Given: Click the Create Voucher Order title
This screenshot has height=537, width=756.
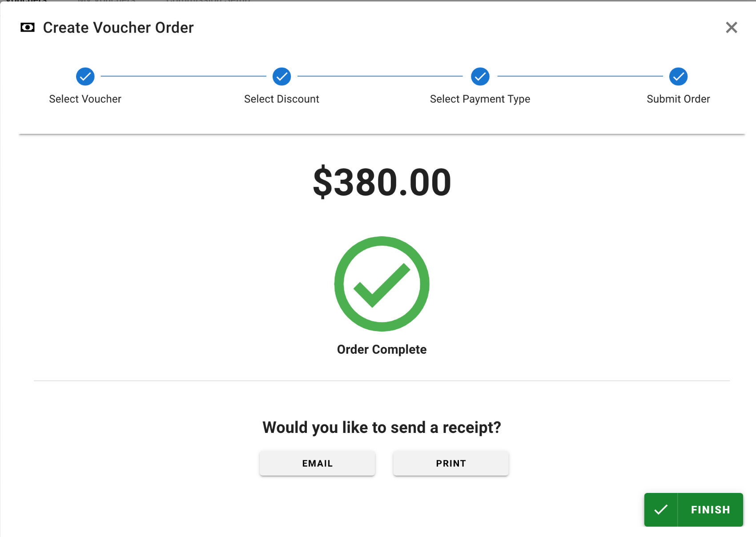Looking at the screenshot, I should tap(118, 28).
